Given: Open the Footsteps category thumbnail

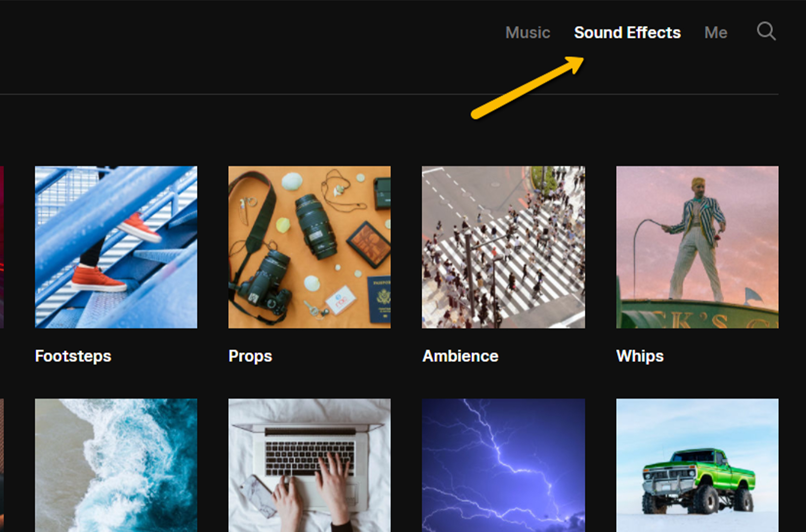Looking at the screenshot, I should pos(116,247).
